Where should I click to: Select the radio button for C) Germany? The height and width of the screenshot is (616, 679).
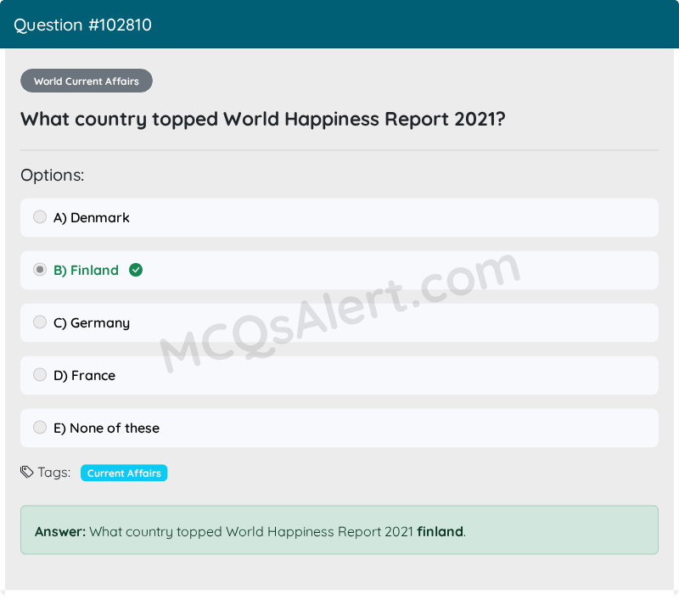pos(40,322)
